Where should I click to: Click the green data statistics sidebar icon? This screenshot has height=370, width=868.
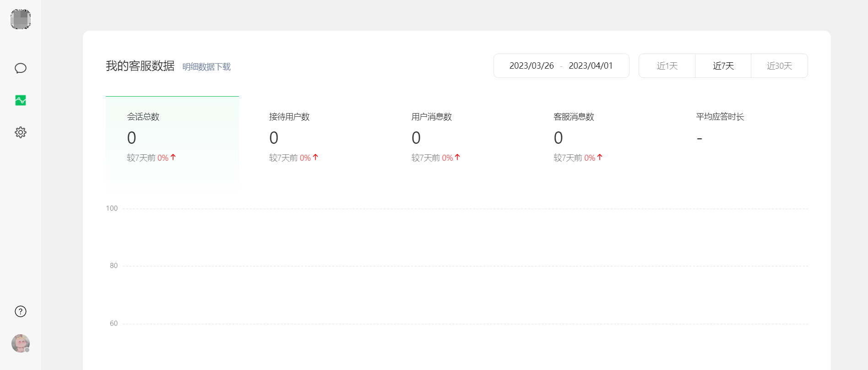coord(21,100)
